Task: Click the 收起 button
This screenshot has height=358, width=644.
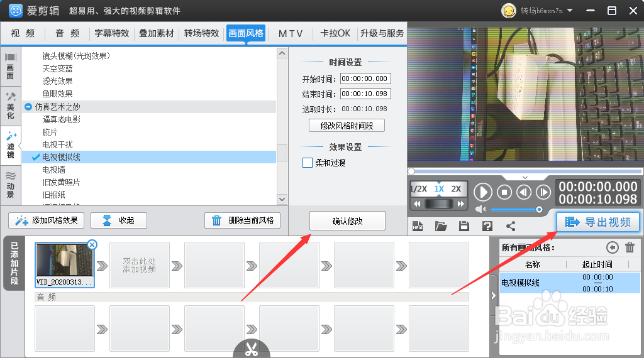Action: (x=119, y=220)
